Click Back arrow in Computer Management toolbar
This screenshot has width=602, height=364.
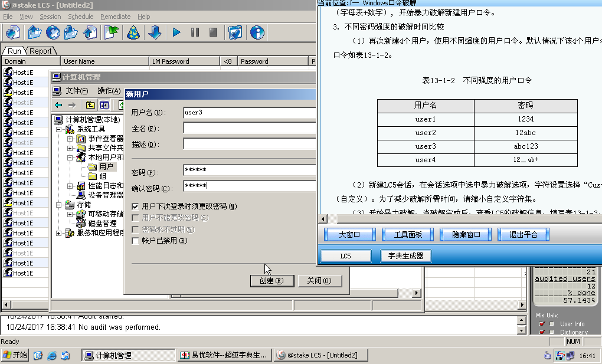tap(58, 105)
